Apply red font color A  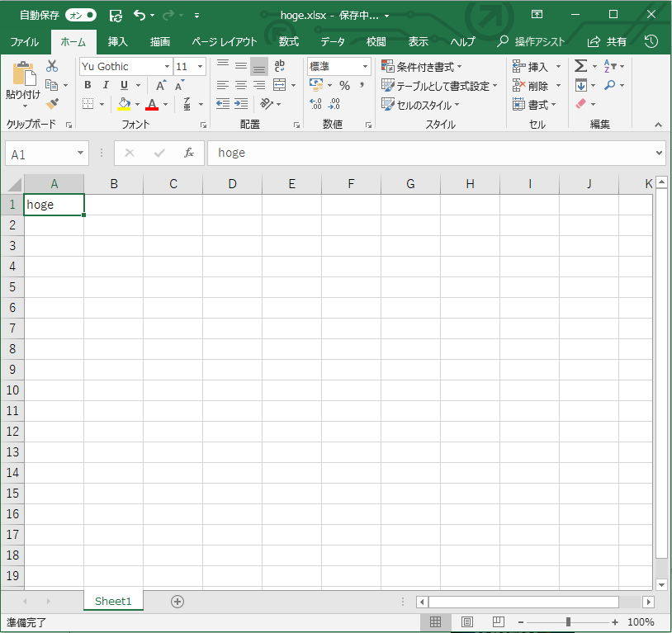152,104
